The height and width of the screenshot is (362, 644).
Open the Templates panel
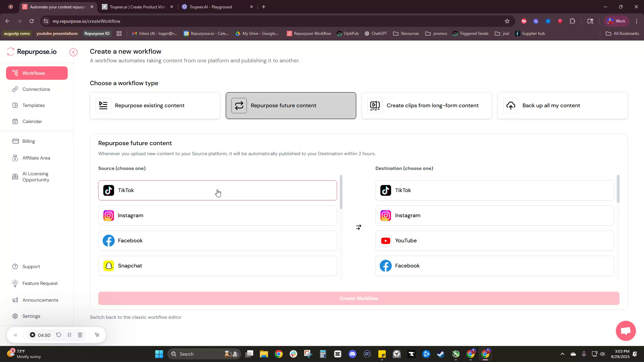pyautogui.click(x=33, y=105)
